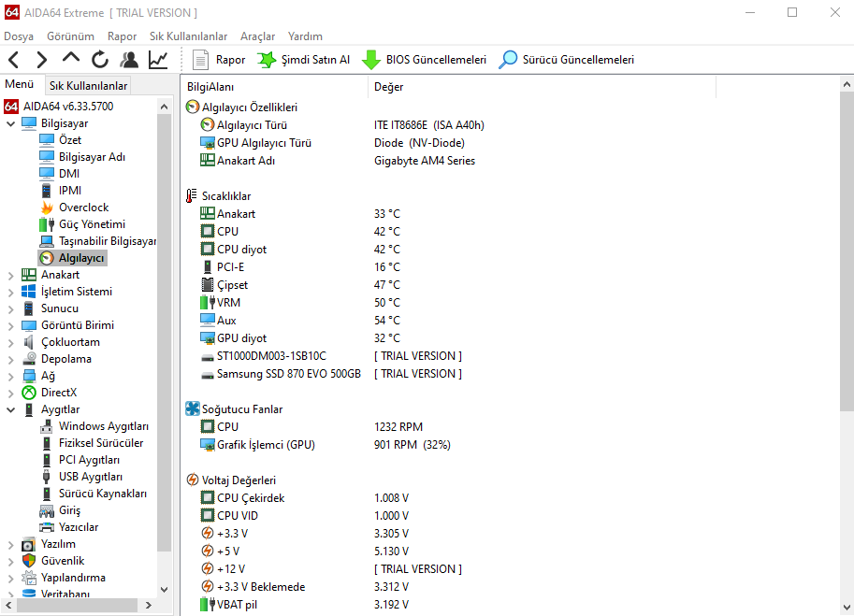Click the DirectX Xbox icon
The height and width of the screenshot is (616, 854).
[29, 393]
